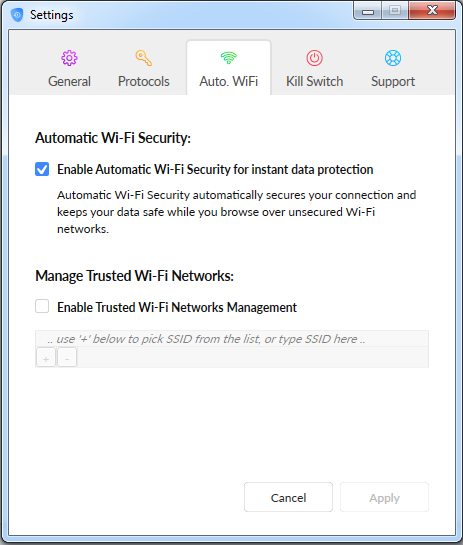Image resolution: width=463 pixels, height=545 pixels.
Task: Close the Settings window
Action: [x=432, y=10]
